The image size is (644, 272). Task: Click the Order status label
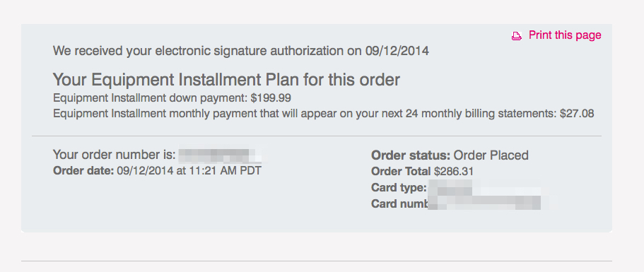pos(411,155)
